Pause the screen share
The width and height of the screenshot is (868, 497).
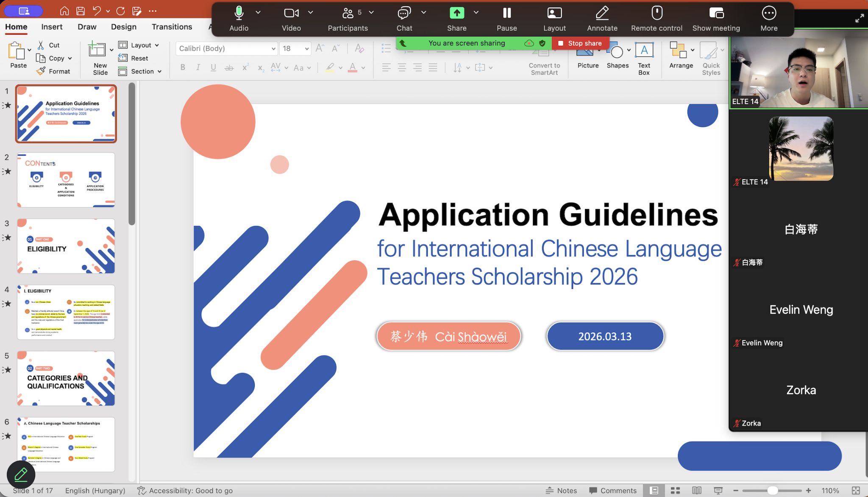point(506,14)
